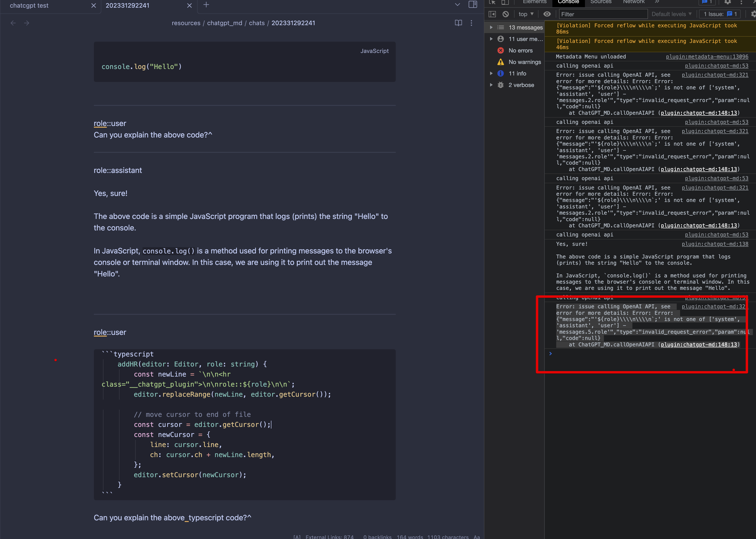Navigate forward with the right arrow
Screen dimensions: 756x539
(27, 23)
